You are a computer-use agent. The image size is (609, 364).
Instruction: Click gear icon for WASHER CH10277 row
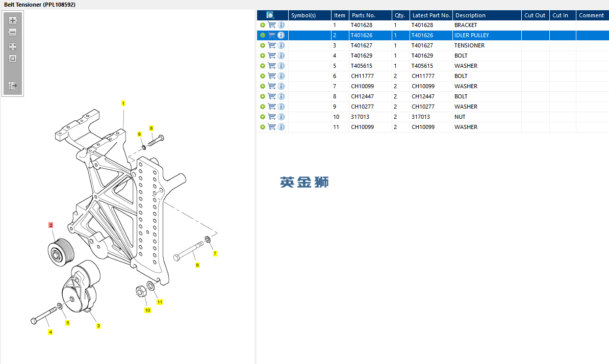[x=263, y=107]
